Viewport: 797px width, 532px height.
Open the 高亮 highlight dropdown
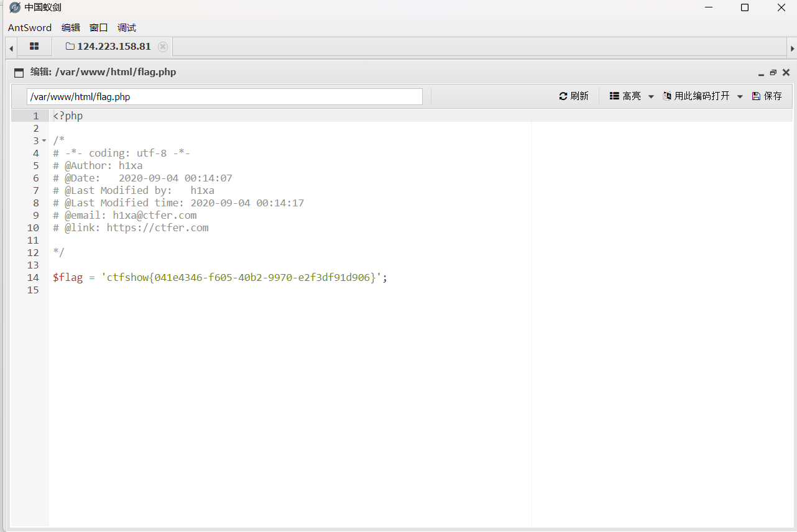pyautogui.click(x=632, y=96)
